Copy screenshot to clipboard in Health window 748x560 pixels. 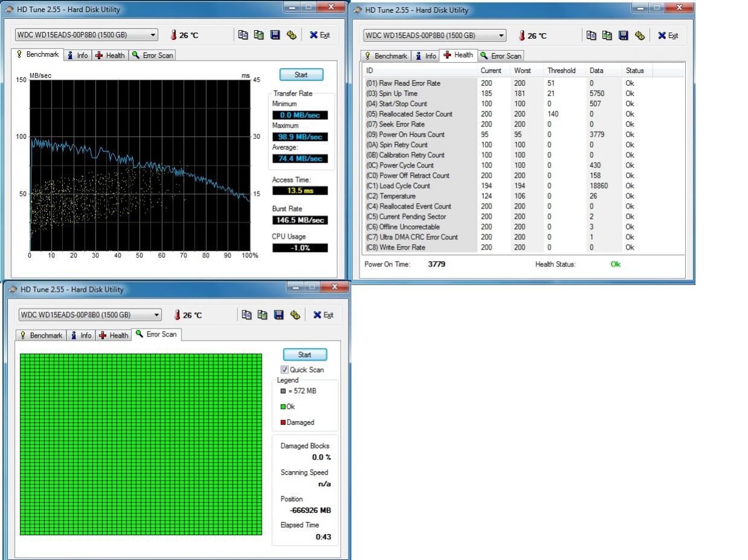pyautogui.click(x=608, y=36)
